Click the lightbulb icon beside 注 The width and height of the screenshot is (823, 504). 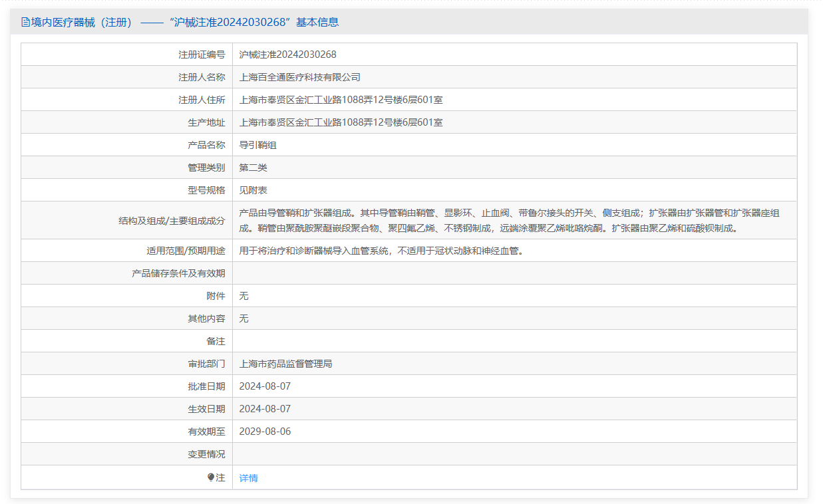tap(211, 477)
